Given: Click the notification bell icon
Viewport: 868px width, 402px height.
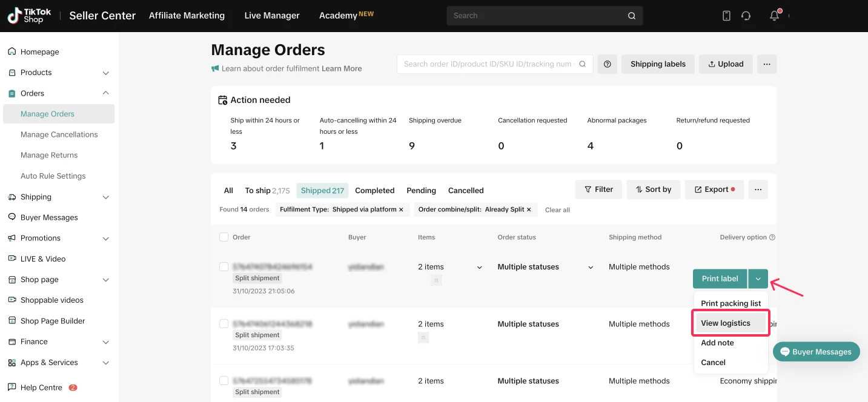Looking at the screenshot, I should 774,16.
